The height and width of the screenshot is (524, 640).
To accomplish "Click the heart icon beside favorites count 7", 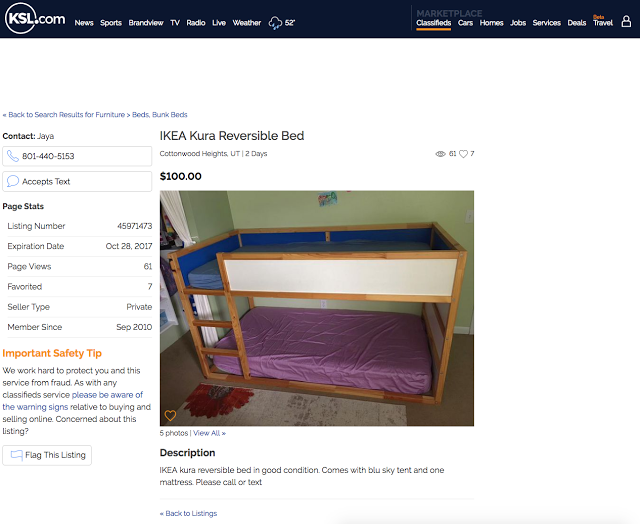I will pos(463,154).
